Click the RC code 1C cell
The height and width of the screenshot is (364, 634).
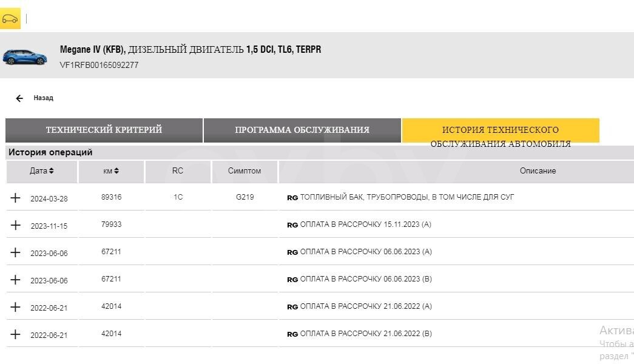click(178, 197)
